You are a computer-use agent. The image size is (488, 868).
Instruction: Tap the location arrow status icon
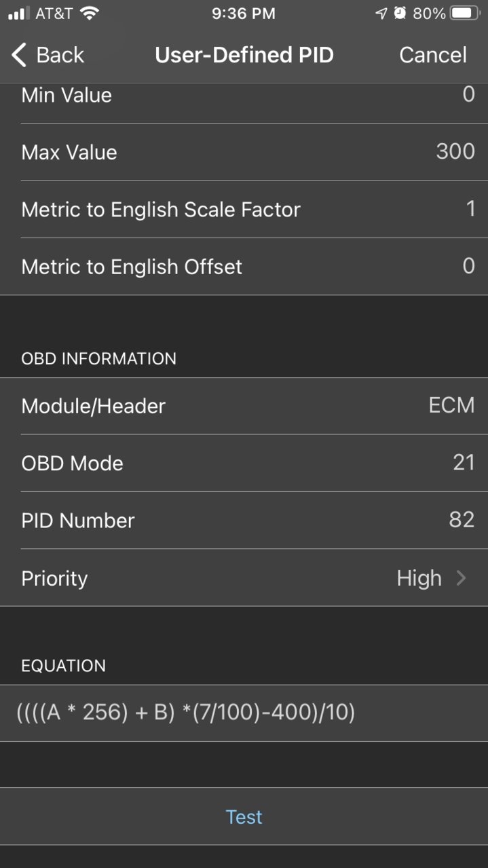click(x=382, y=13)
